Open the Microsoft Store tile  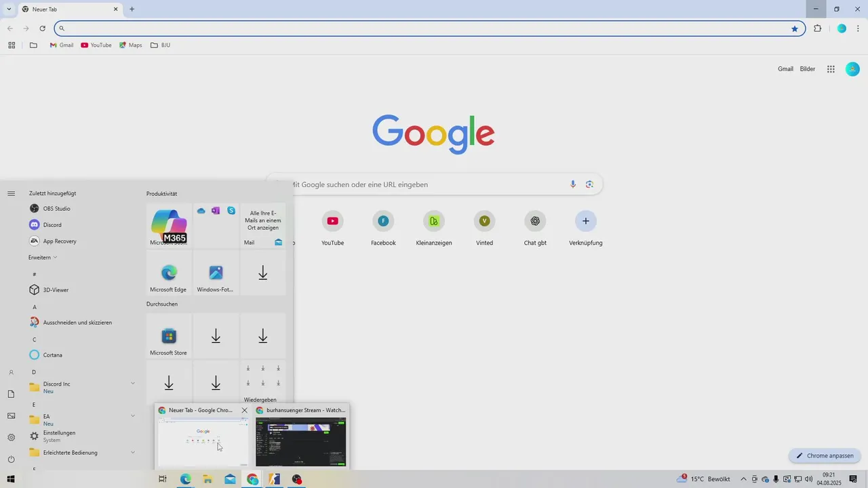tap(169, 335)
